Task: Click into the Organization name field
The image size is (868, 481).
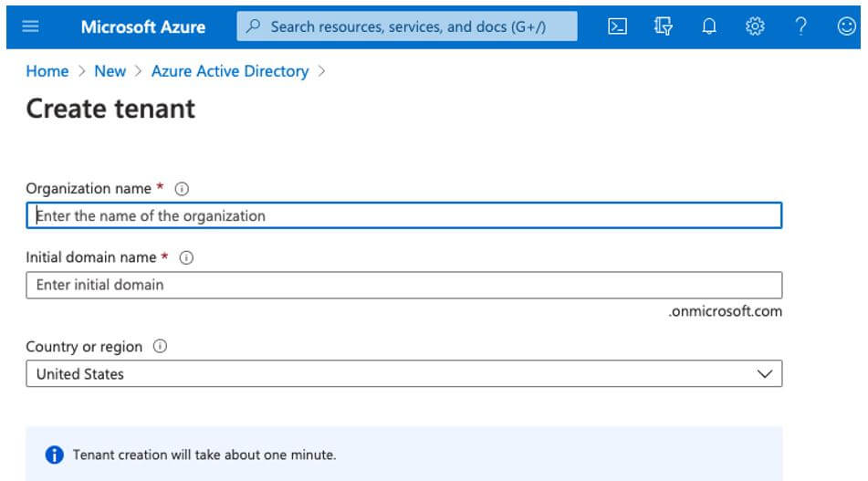Action: click(404, 215)
